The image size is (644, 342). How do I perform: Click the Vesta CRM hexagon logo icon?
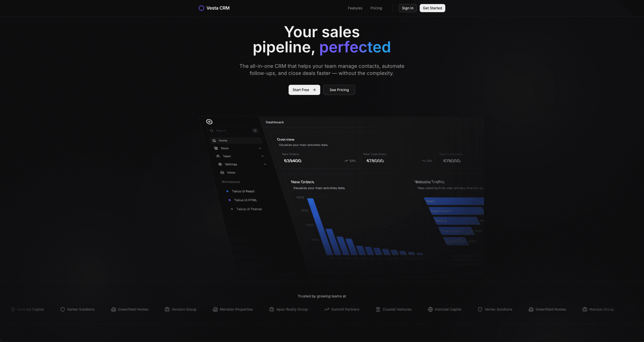point(202,8)
